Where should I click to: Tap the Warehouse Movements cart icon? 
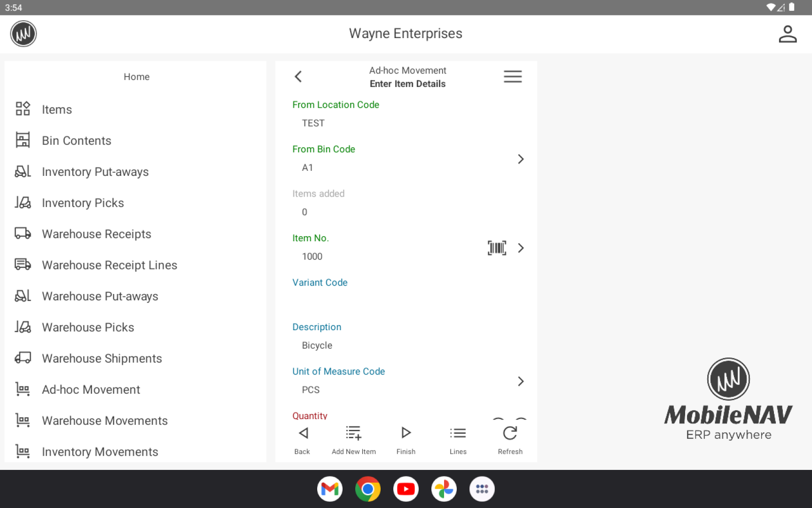pos(23,420)
